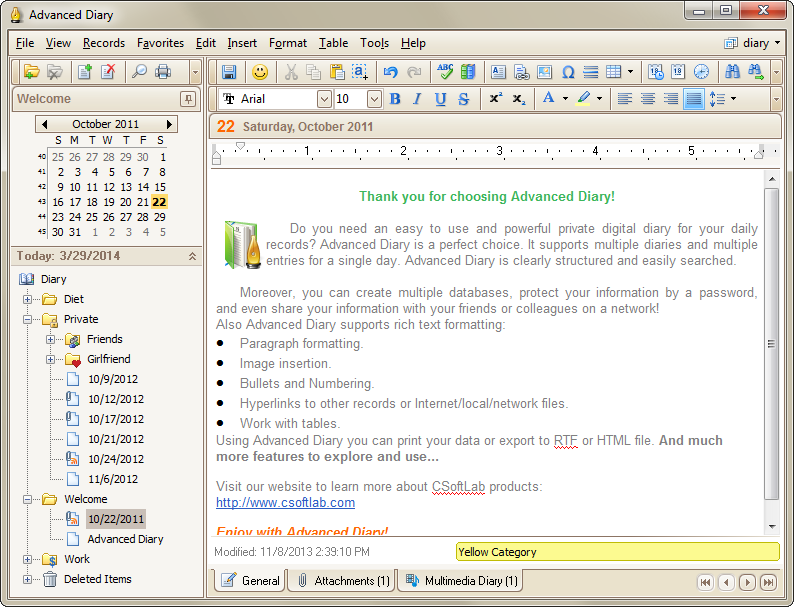Screen dimensions: 794x607
Task: Toggle Underline formatting
Action: [x=441, y=99]
